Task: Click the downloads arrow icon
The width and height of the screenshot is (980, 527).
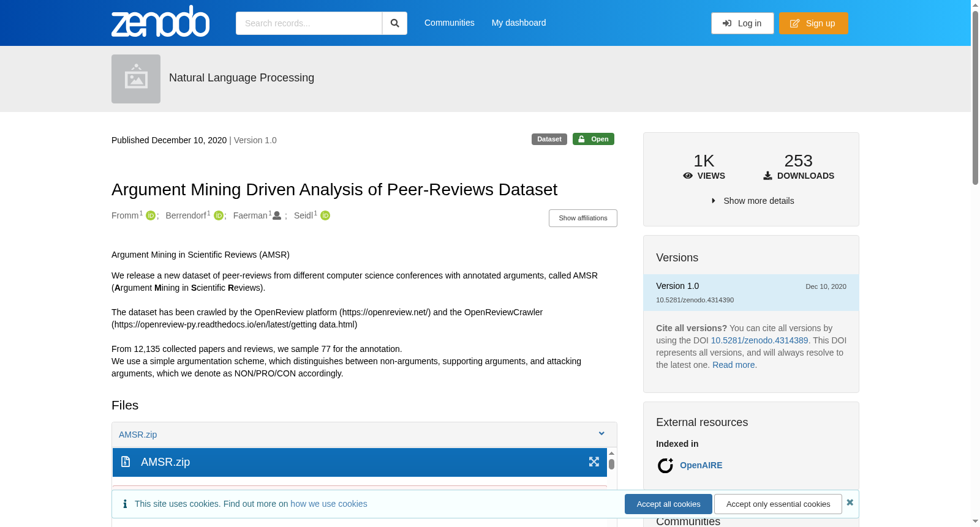Action: coord(767,176)
